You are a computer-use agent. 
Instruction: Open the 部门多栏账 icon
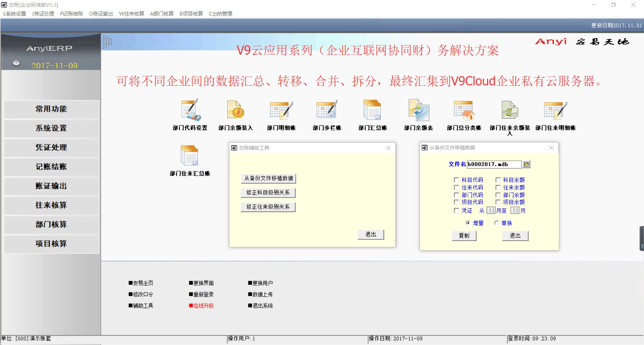(327, 110)
